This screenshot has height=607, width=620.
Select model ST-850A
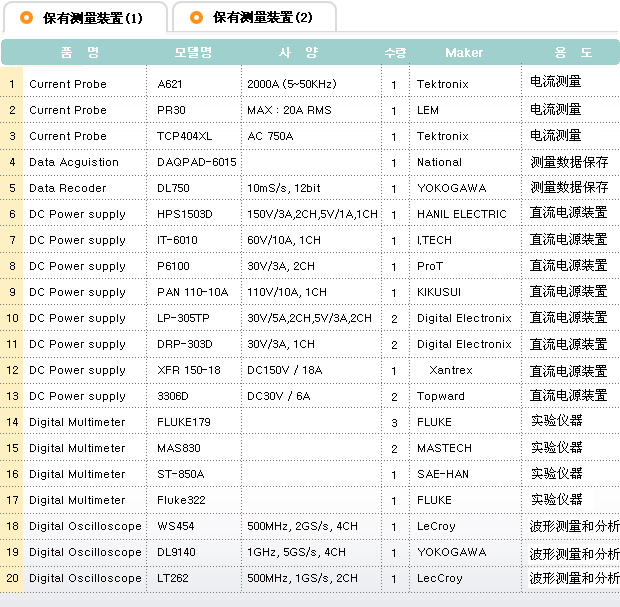[x=181, y=474]
